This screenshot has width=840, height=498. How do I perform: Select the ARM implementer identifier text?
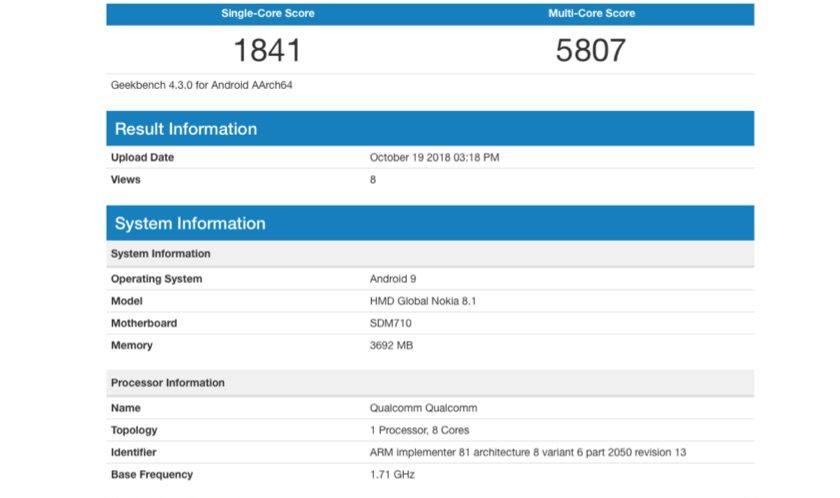coord(528,452)
